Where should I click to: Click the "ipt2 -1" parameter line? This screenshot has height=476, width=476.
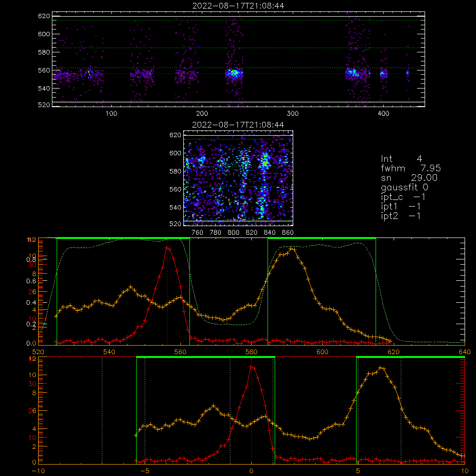[x=401, y=216]
